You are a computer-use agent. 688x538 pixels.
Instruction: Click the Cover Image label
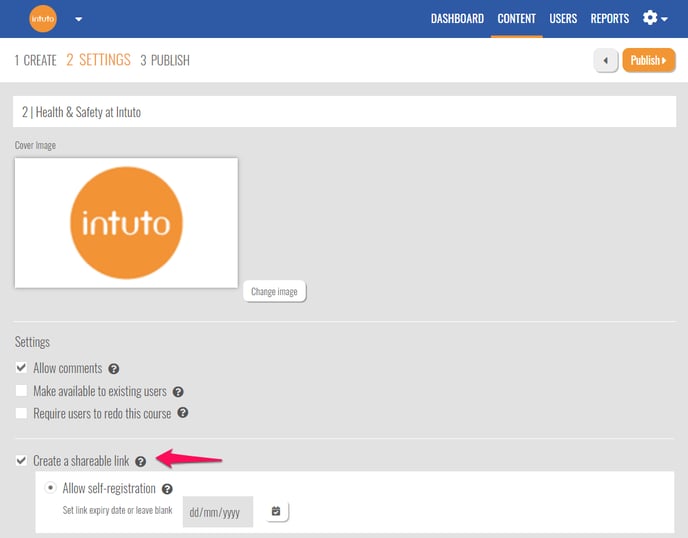(35, 145)
